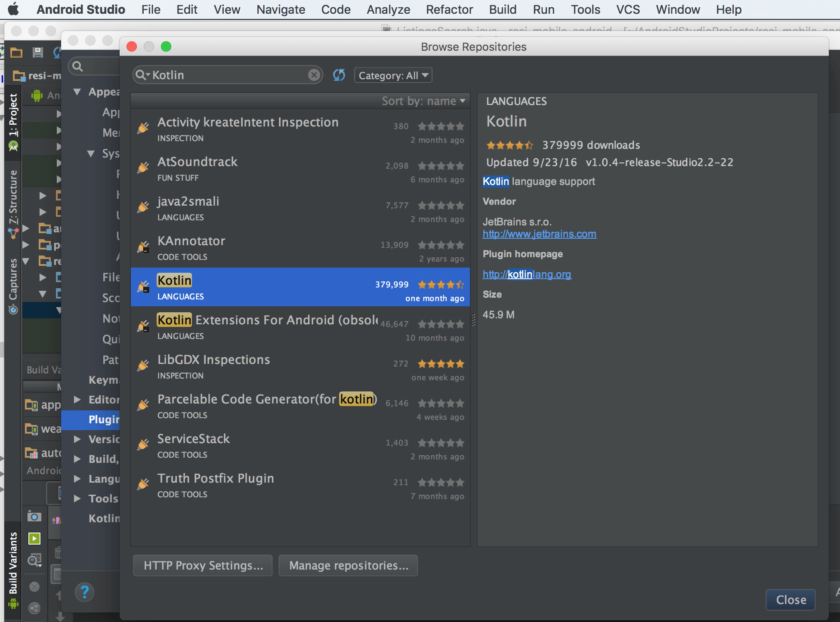Viewport: 840px width, 622px height.
Task: Open the Build Variants side panel
Action: [13, 563]
